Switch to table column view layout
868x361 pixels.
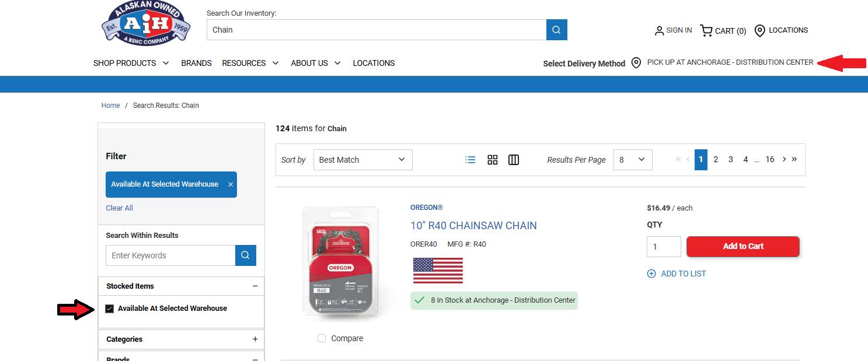(x=514, y=160)
